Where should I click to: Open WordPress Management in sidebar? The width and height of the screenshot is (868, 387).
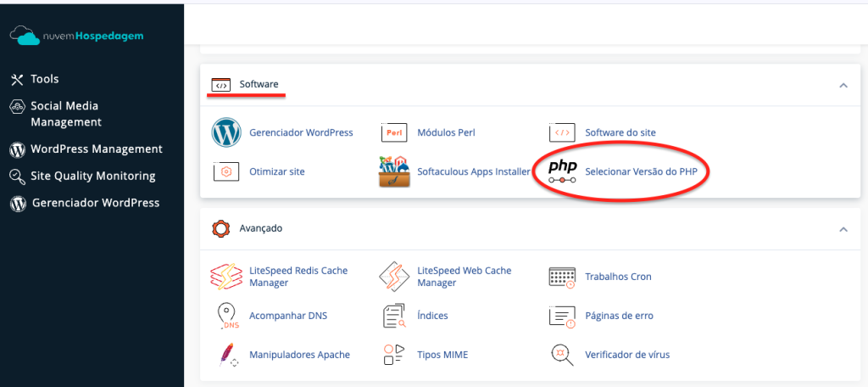coord(96,149)
